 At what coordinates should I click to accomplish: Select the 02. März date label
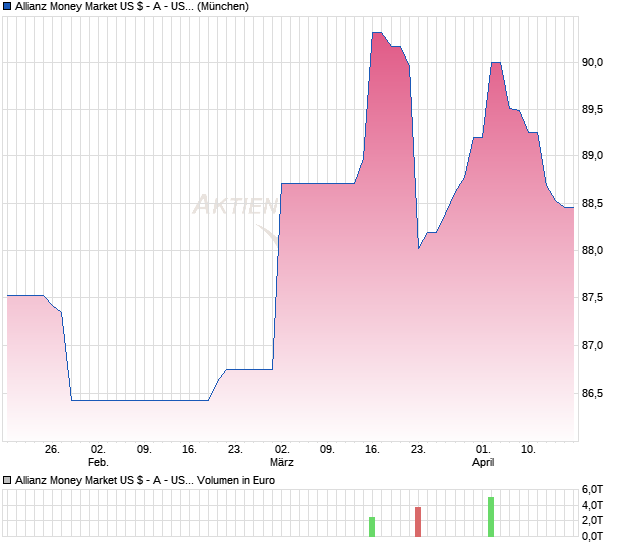click(282, 456)
